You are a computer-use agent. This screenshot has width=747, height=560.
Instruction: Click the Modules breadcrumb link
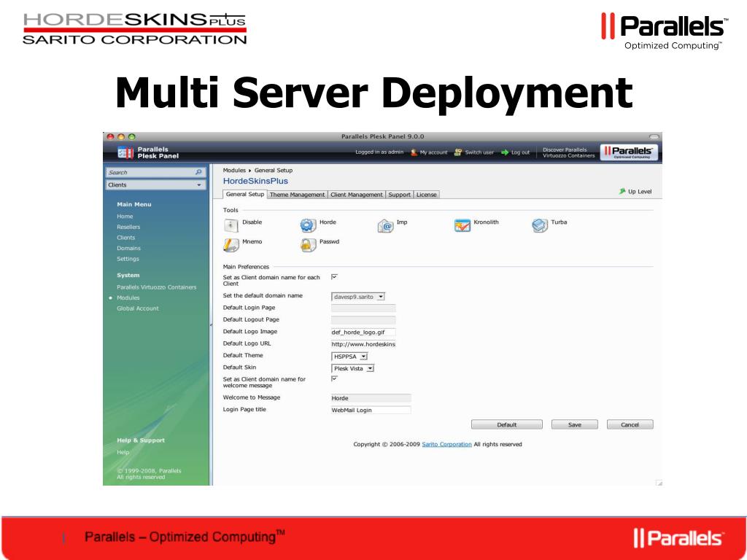click(234, 170)
